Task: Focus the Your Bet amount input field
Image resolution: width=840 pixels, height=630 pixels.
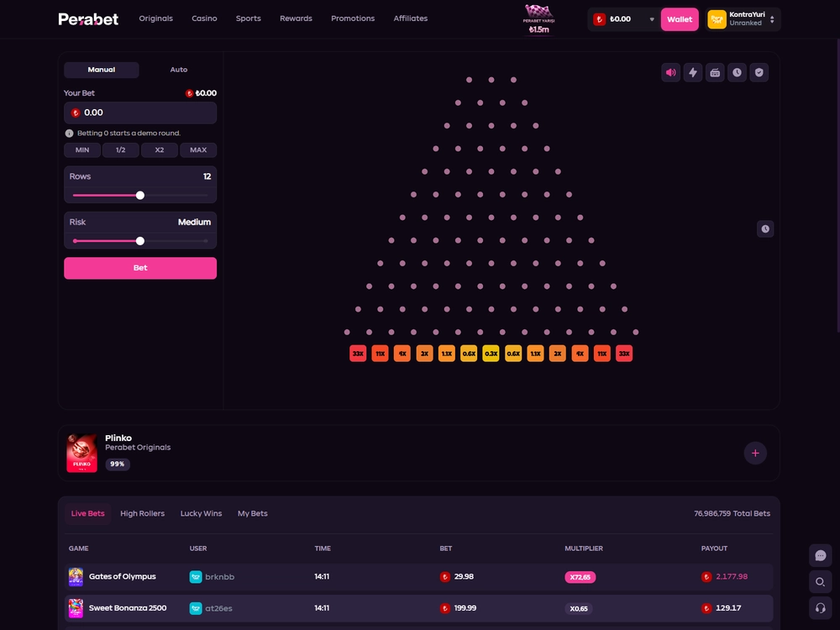Action: 140,113
